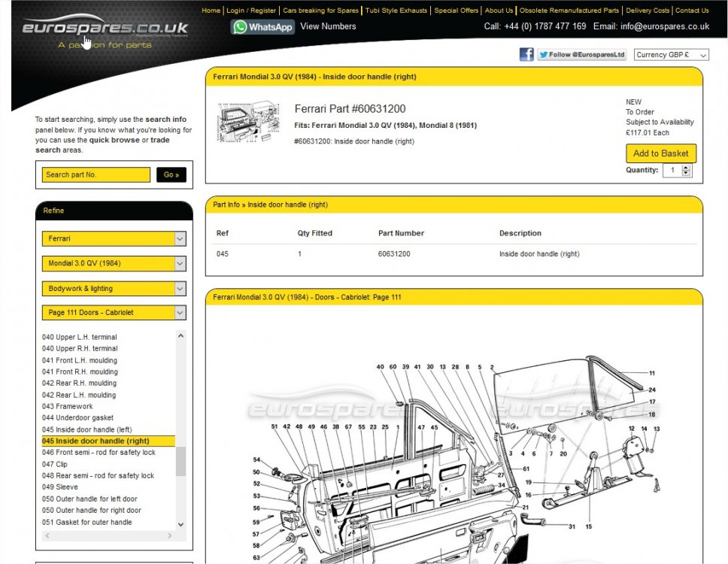Open the door diagram thumbnail image
Image resolution: width=728 pixels, height=564 pixels.
(x=249, y=122)
